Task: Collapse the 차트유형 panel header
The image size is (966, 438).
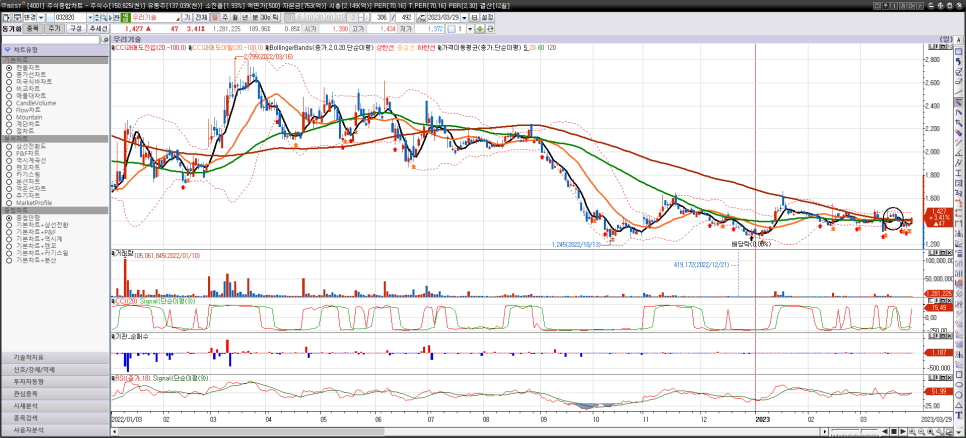Action: click(x=55, y=49)
